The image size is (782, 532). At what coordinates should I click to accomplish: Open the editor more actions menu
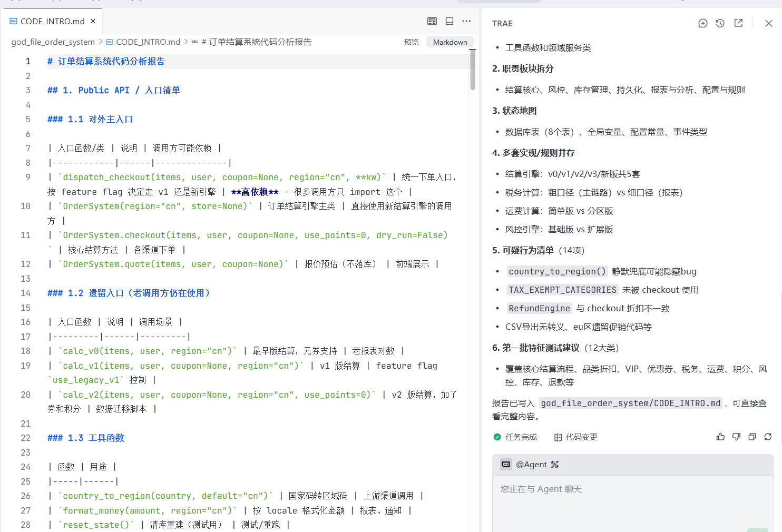[x=466, y=21]
